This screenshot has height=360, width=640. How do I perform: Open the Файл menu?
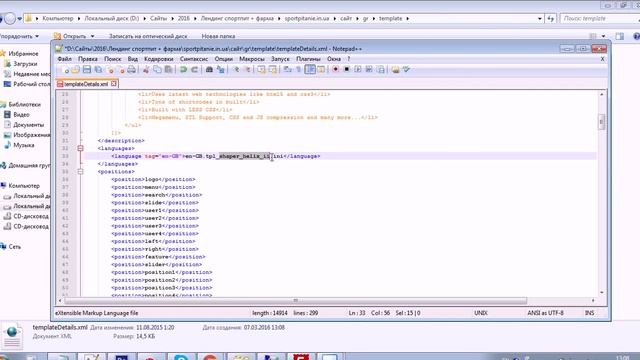coord(64,59)
